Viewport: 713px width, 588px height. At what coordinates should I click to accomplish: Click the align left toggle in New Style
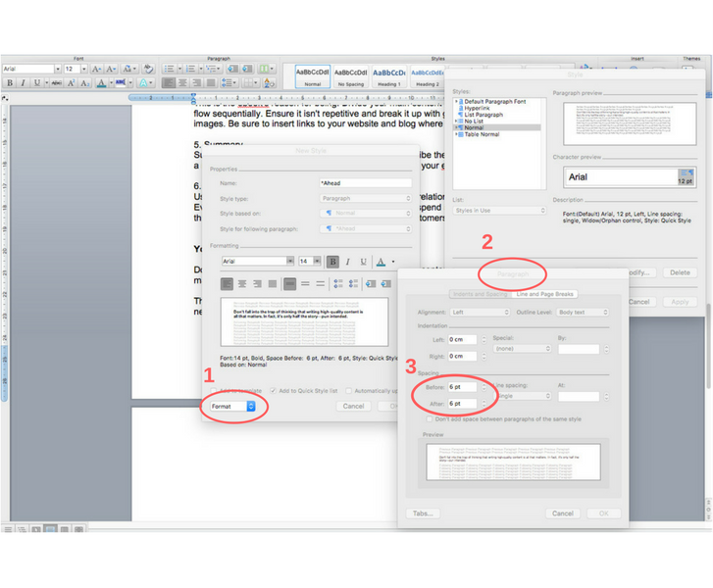click(227, 284)
